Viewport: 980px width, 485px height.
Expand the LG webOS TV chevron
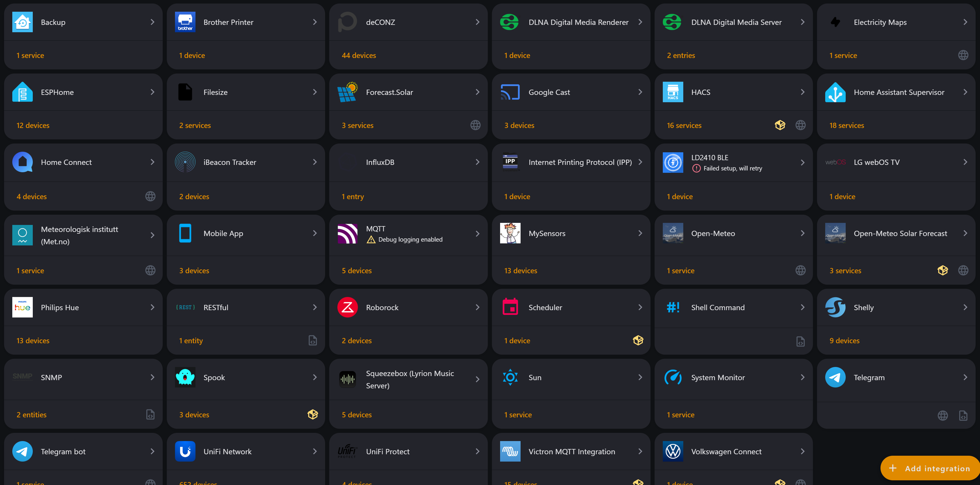tap(965, 162)
